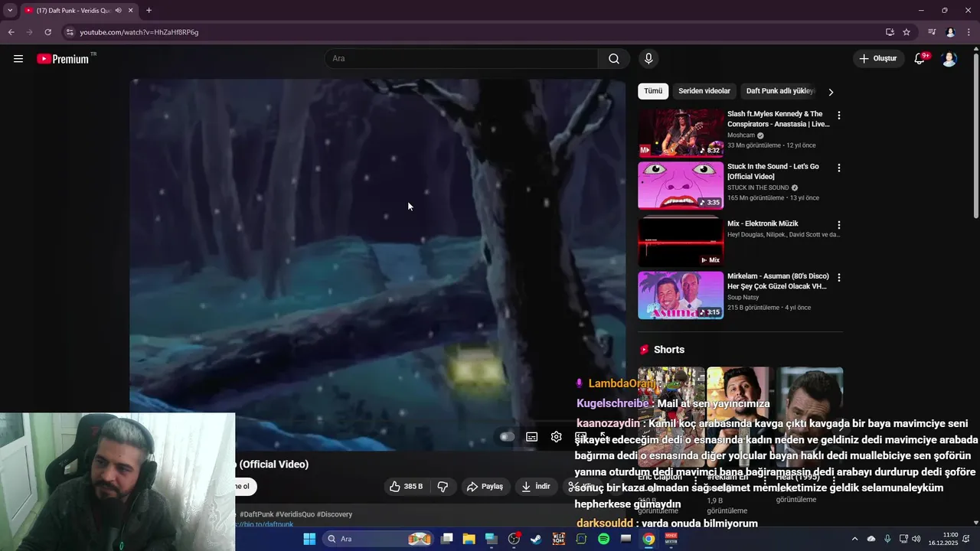Screen dimensions: 980x551
Task: Click the search magnifier button
Action: pos(614,59)
